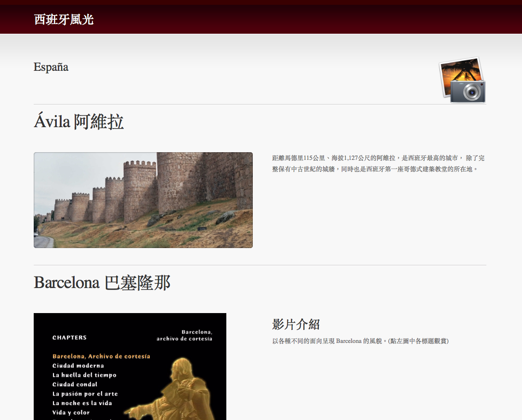
Task: Open La pasión por el arte chapter
Action: coord(85,394)
